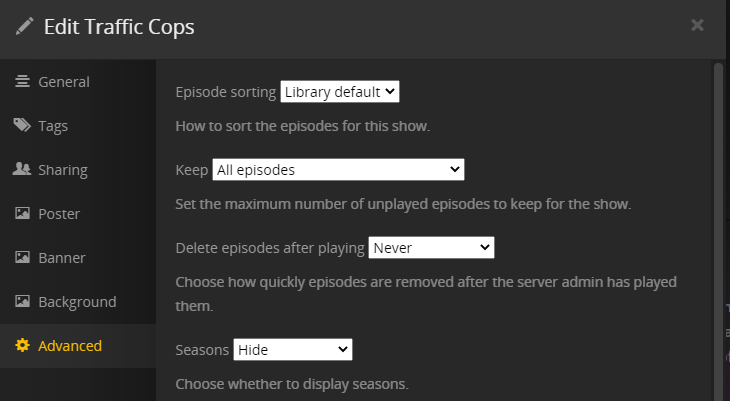Expand the Keep episodes dropdown
This screenshot has height=401, width=730.
tap(339, 170)
